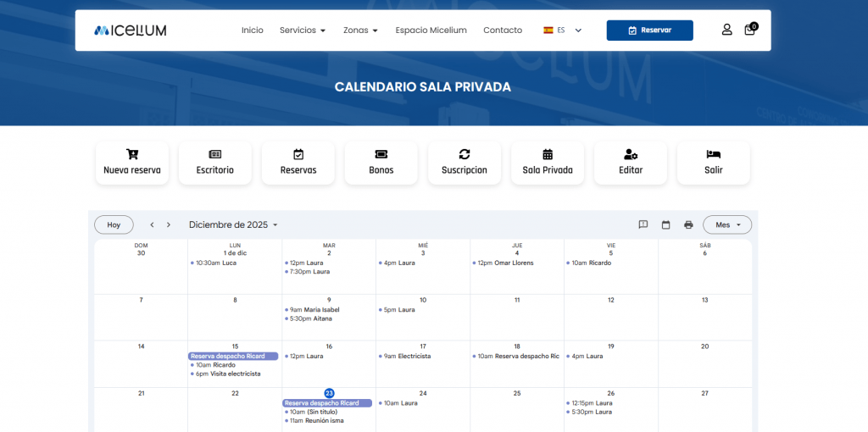868x432 pixels.
Task: Expand the Diciembre de 2025 month picker
Action: coord(234,224)
